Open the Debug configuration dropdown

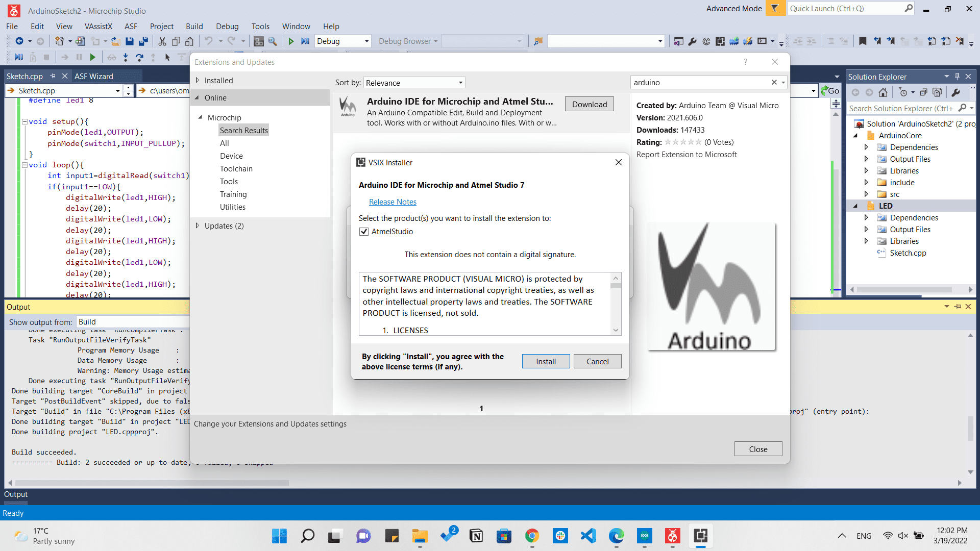pos(343,41)
